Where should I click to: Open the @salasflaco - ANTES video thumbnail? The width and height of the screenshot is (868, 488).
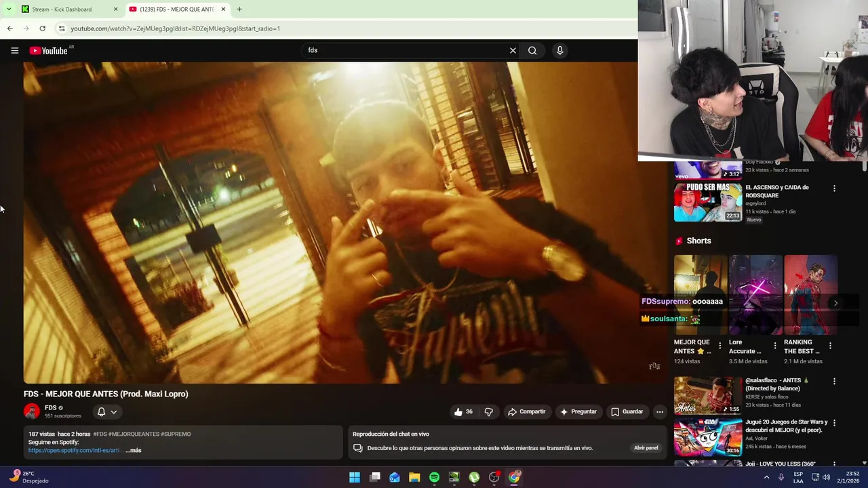tap(708, 395)
